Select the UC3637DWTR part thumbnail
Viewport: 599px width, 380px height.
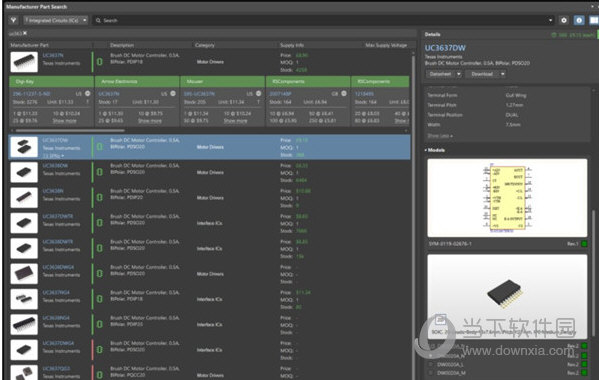[24, 223]
